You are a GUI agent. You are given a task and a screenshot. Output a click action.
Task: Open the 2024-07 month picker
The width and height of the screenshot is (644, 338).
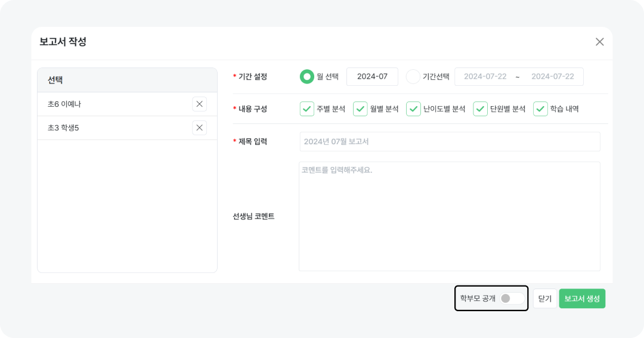click(x=372, y=76)
